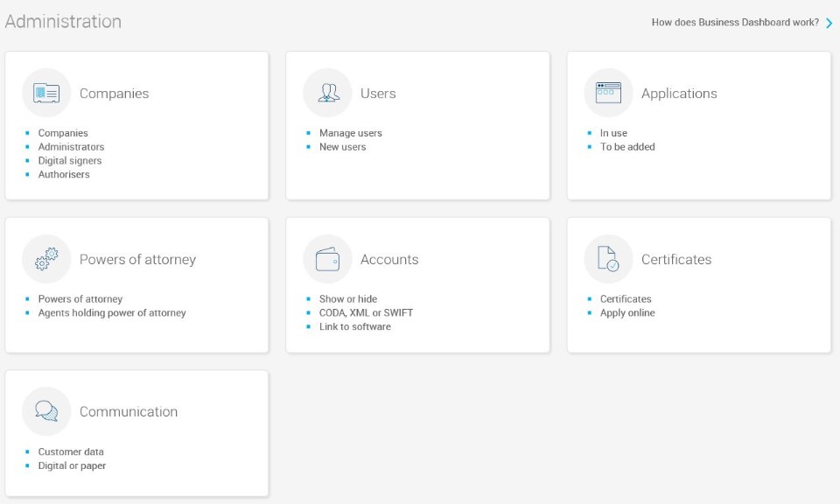
Task: Open the Authorisers link
Action: (x=64, y=174)
